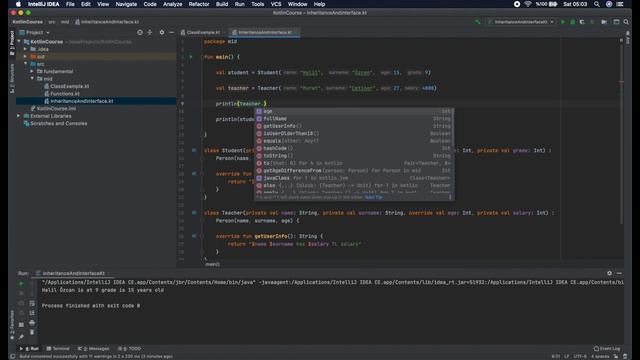Click the override gutter icon beside class Student

click(194, 150)
